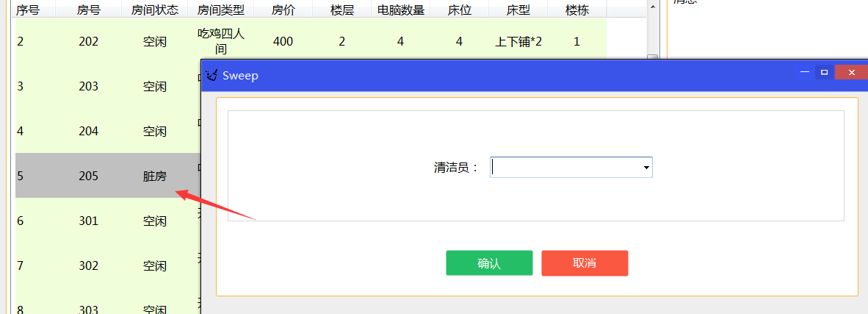Select room number 202 cell
The height and width of the screenshot is (314, 868).
coord(89,41)
